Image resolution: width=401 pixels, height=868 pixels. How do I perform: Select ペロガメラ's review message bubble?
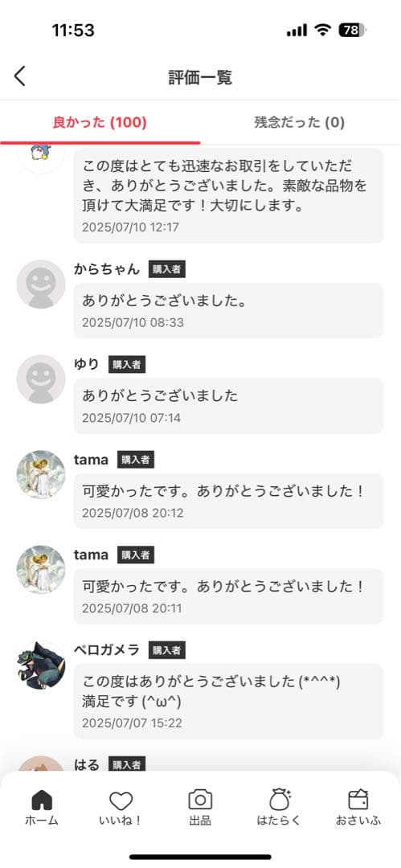pos(229,702)
